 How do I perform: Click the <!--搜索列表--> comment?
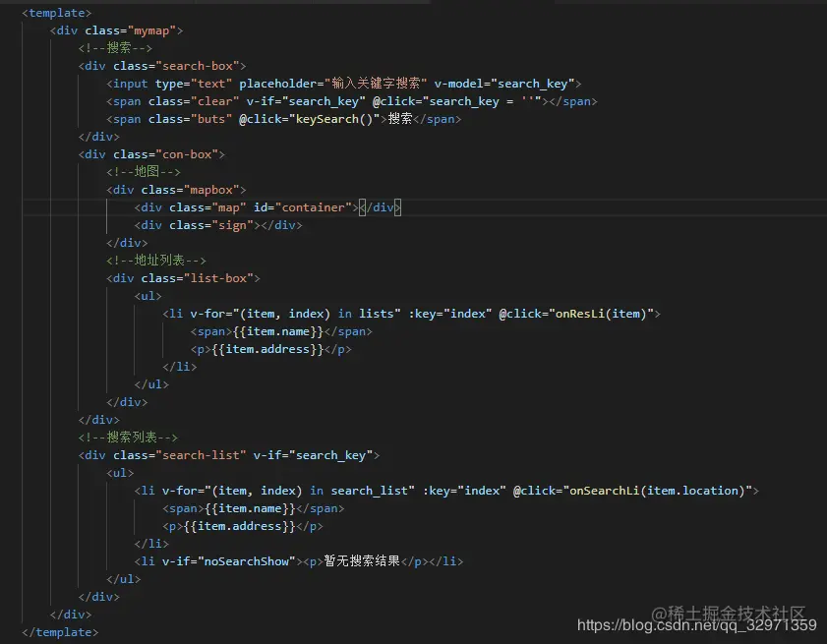click(128, 438)
